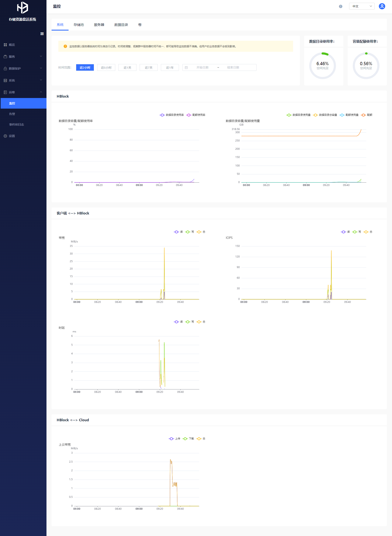Click the 数据目录使用率 6.46% progress ring

pyautogui.click(x=322, y=66)
